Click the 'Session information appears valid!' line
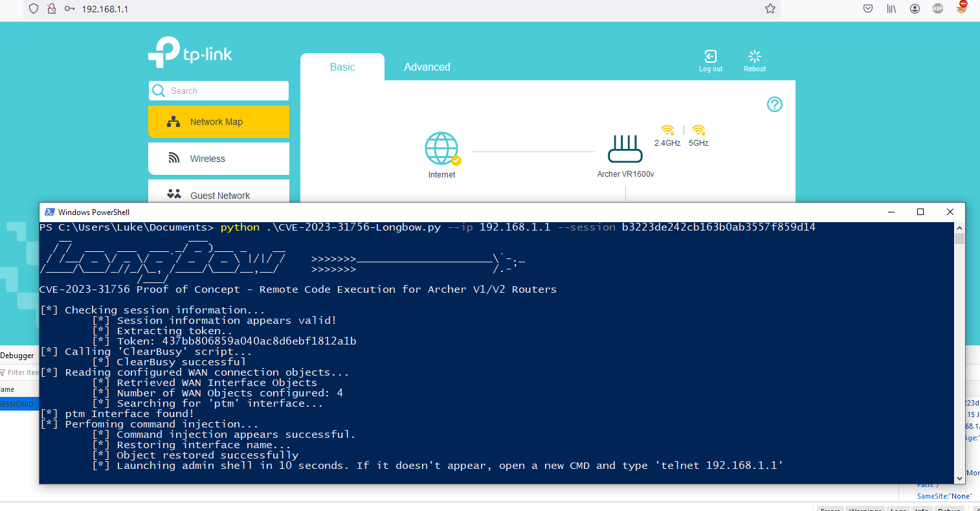Image resolution: width=980 pixels, height=511 pixels. click(214, 321)
